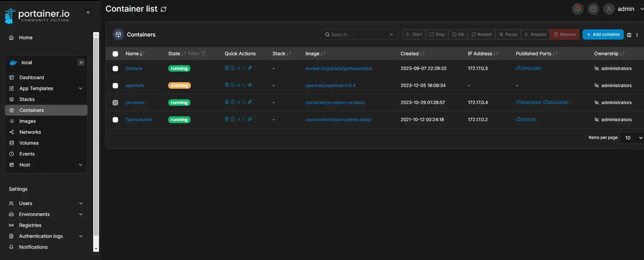Open logs icon for openhab container

227,85
